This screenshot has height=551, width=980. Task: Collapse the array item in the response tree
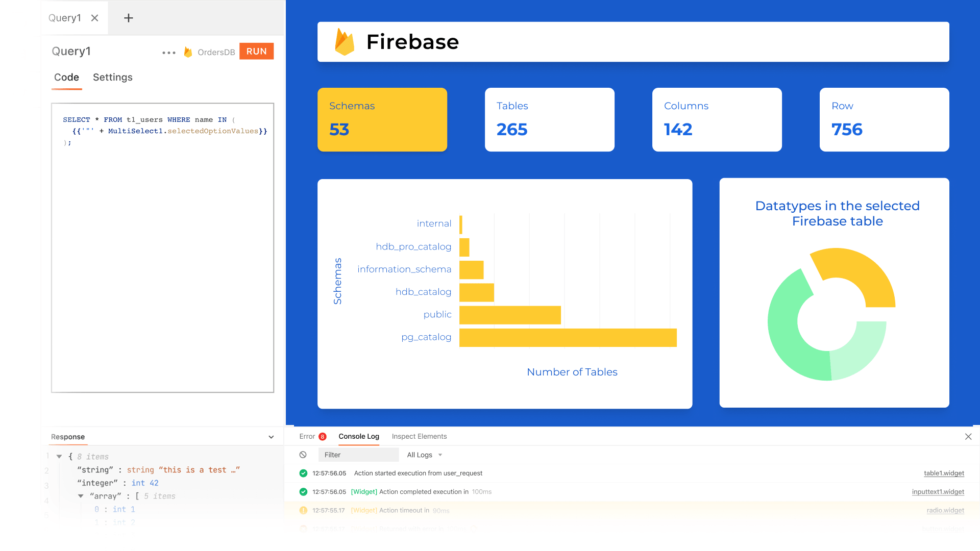[81, 495]
